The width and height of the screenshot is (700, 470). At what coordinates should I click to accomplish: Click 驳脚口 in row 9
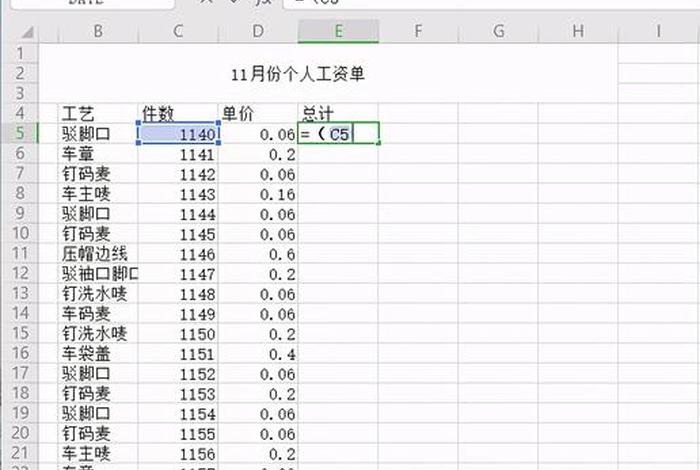[x=98, y=213]
